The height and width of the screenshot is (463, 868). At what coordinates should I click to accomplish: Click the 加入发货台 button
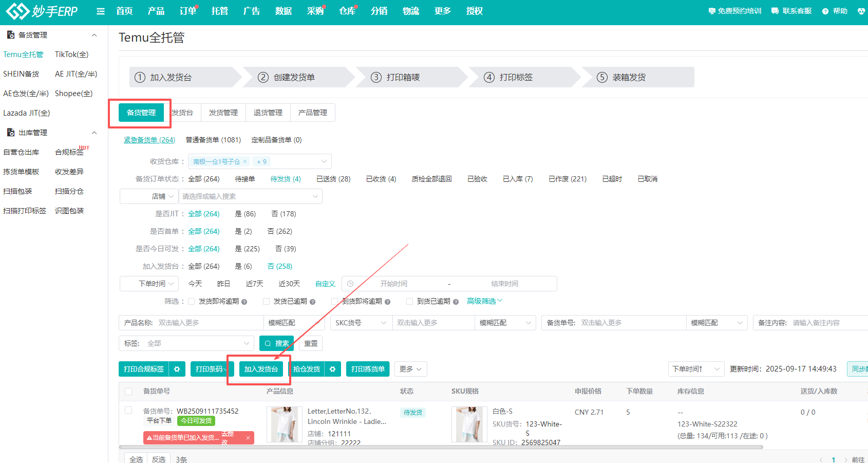click(x=261, y=369)
